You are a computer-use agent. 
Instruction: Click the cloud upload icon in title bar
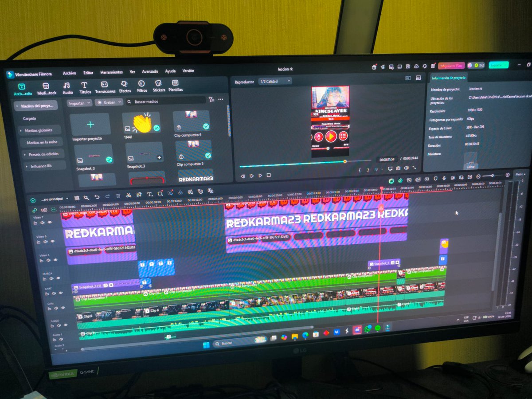coord(416,66)
